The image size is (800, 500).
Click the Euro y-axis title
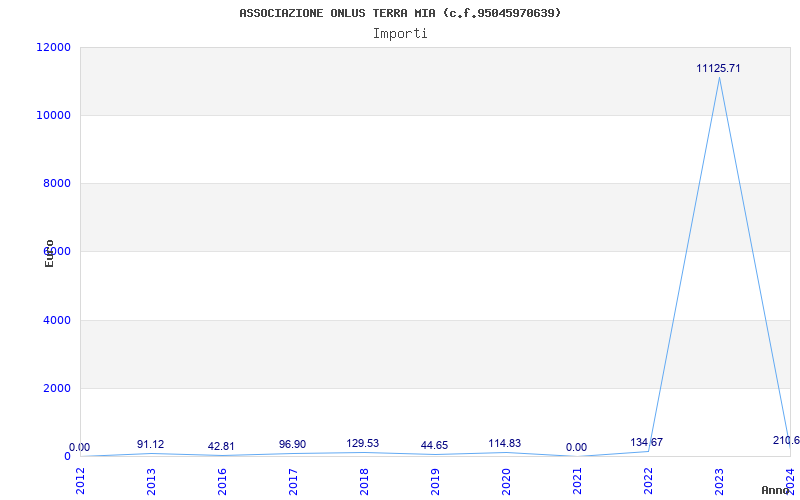point(49,253)
